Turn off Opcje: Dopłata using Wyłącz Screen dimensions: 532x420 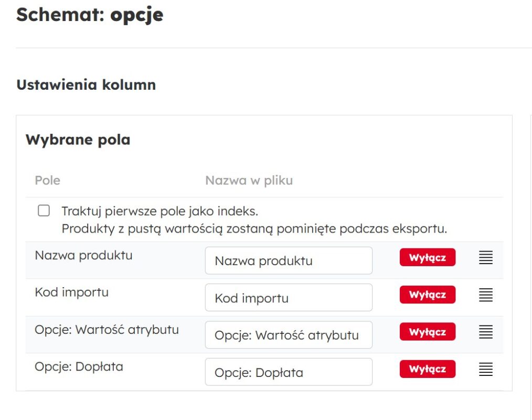(x=427, y=369)
